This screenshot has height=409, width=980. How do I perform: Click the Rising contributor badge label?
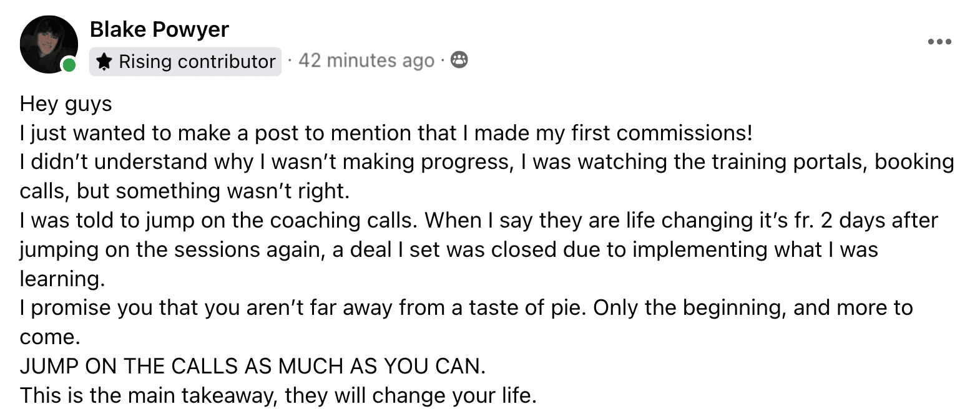point(185,61)
